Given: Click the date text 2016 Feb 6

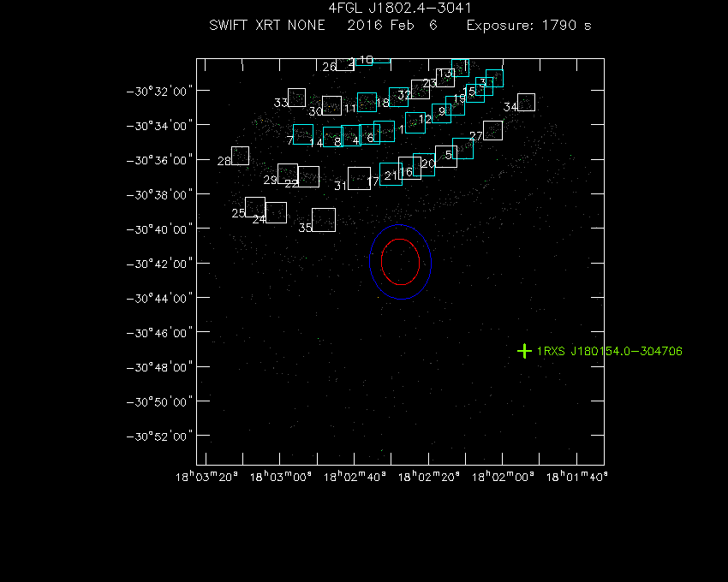Looking at the screenshot, I should pos(392,25).
